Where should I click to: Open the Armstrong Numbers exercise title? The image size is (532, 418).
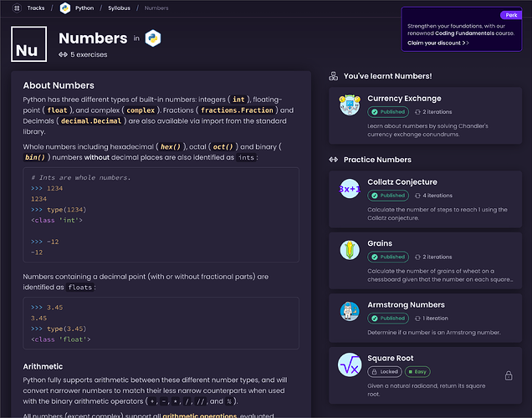tap(407, 305)
